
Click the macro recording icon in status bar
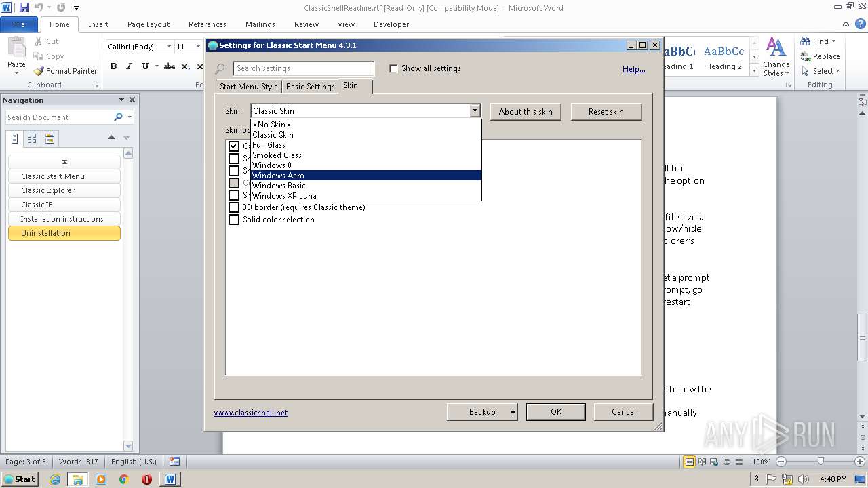(x=174, y=462)
